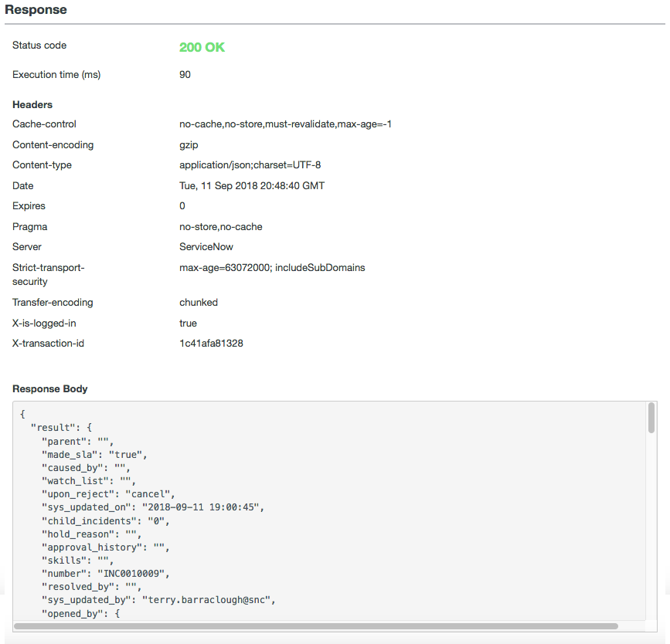Click the "Status code" label
This screenshot has height=644, width=670.
[39, 46]
